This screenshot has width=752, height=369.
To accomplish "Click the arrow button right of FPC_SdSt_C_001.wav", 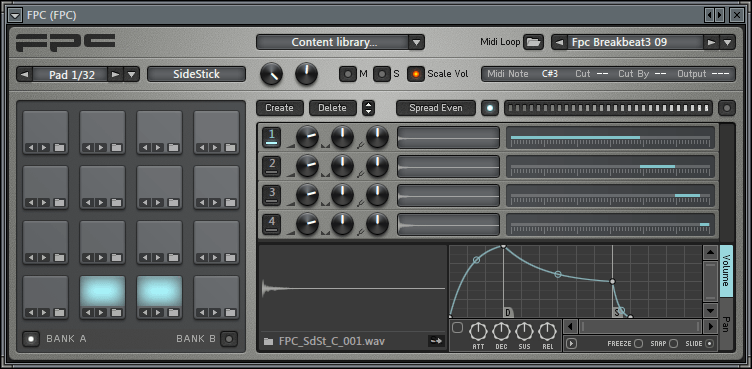I will (436, 341).
